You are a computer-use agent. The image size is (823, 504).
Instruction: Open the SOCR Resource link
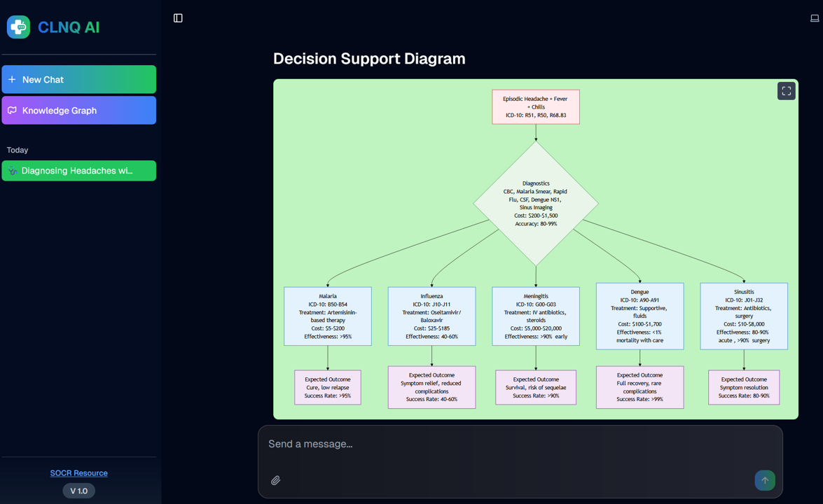78,472
